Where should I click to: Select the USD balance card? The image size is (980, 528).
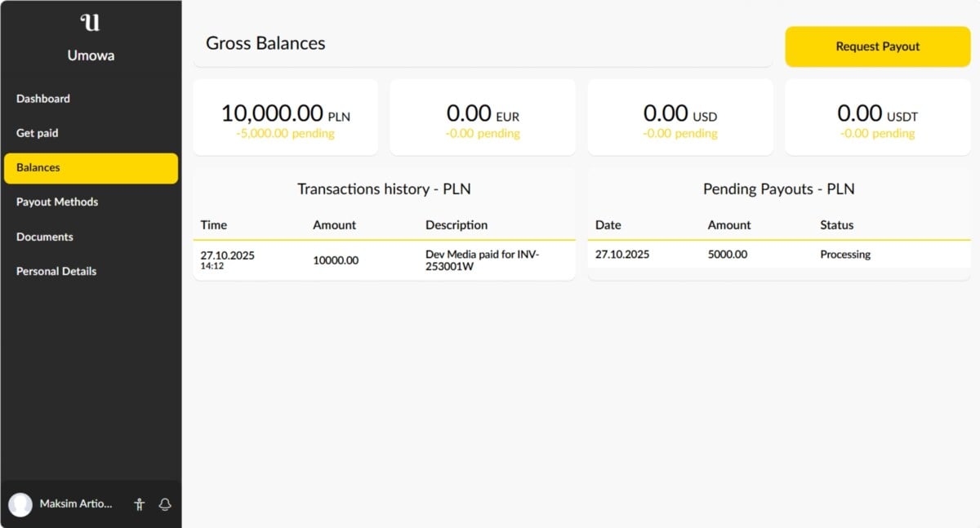tap(680, 118)
